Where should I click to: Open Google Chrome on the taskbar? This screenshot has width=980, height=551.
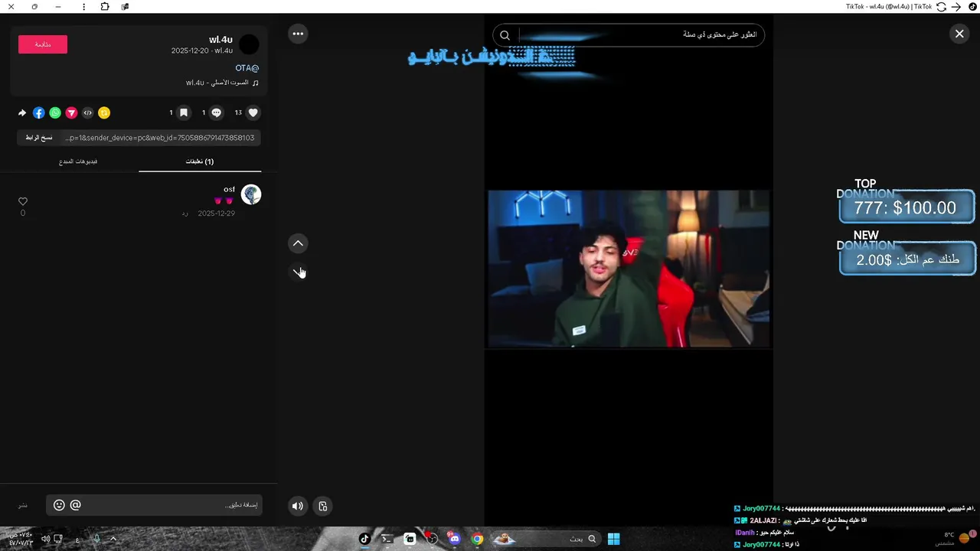tap(477, 539)
